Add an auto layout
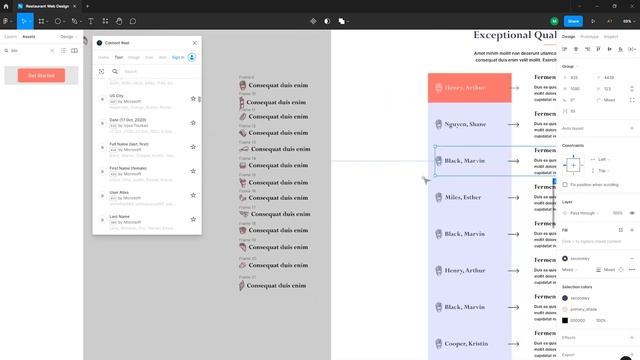This screenshot has width=640, height=360. pos(632,128)
